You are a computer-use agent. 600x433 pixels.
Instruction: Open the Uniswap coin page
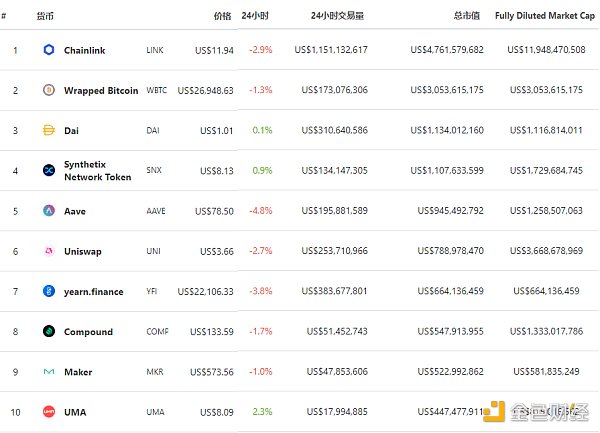pos(83,252)
